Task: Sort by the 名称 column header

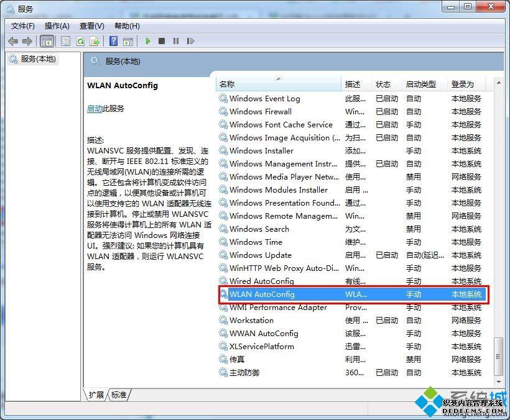Action: (279, 84)
